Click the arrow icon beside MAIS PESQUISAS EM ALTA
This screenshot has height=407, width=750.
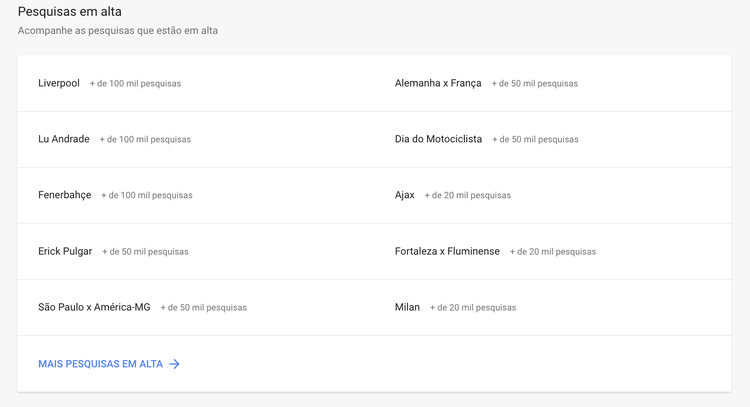[175, 364]
